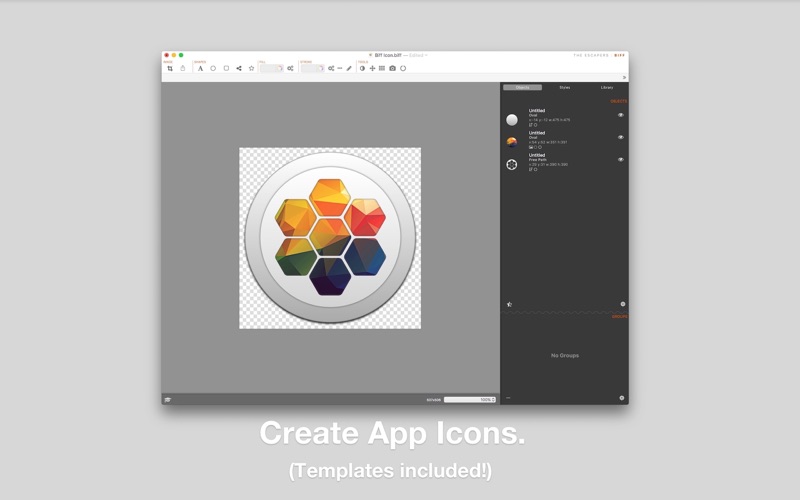Click the circular rotate tool icon
The image size is (800, 500).
[403, 68]
